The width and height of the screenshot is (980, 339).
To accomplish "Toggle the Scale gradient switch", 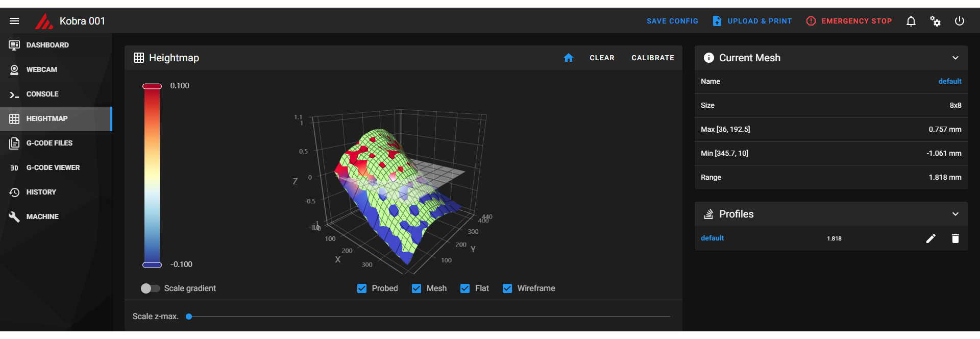I will point(150,288).
